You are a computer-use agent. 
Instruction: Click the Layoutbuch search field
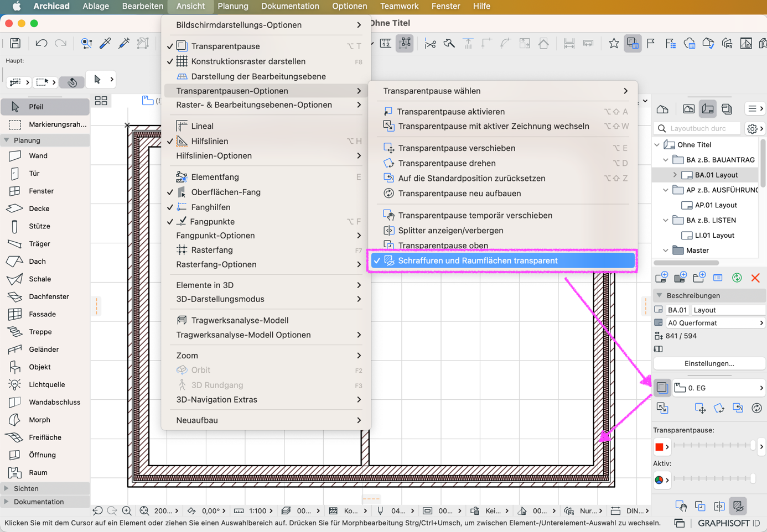click(x=698, y=128)
